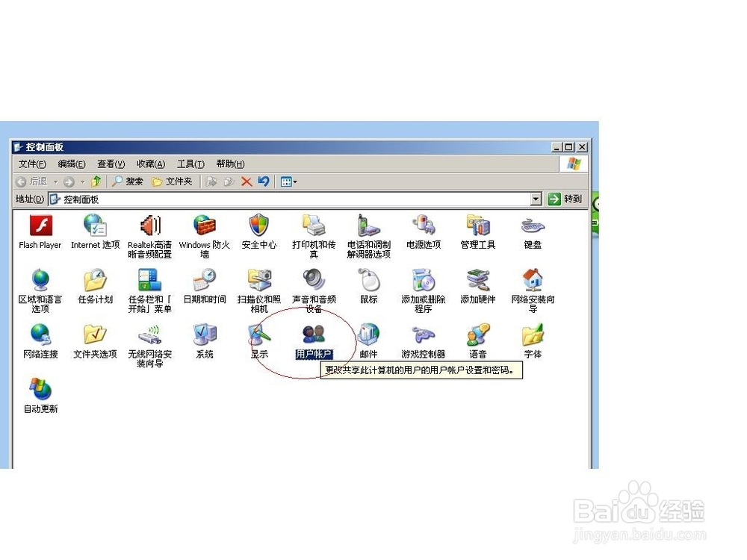Open 网络连接 icon

pos(40,335)
